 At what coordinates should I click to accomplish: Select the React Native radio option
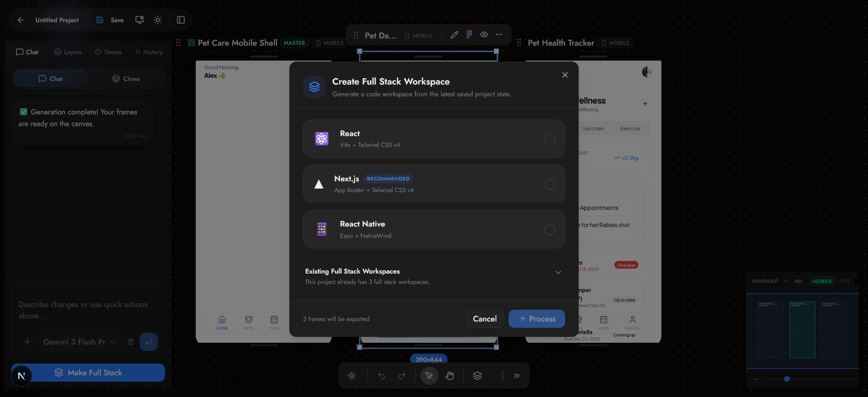point(550,230)
